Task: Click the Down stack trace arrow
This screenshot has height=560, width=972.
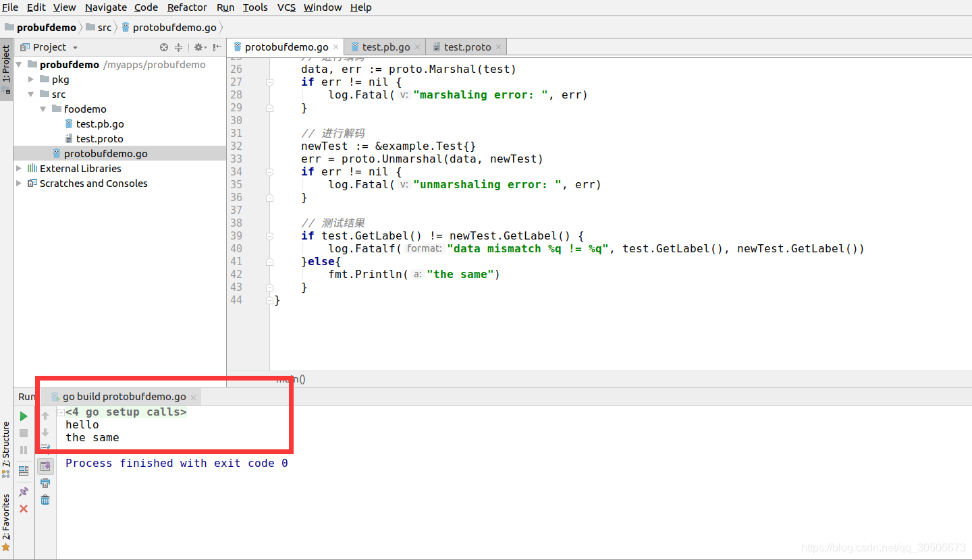Action: pos(45,432)
